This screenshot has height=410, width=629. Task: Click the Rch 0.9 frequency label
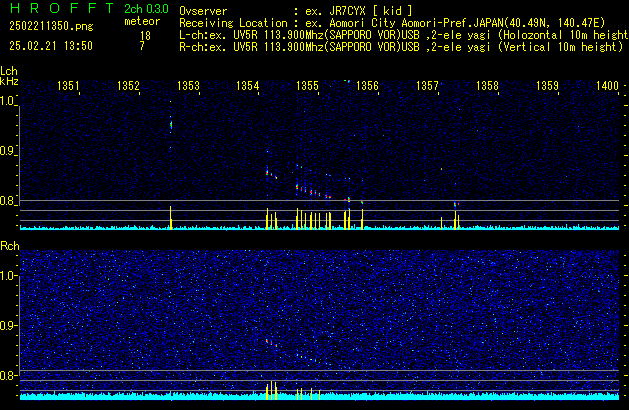(x=8, y=325)
